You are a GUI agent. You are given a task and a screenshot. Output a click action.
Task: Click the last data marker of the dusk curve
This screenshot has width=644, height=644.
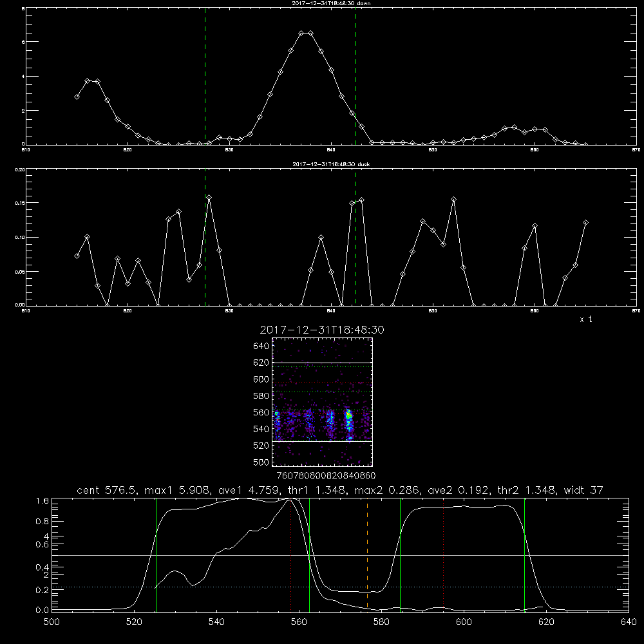tap(585, 223)
